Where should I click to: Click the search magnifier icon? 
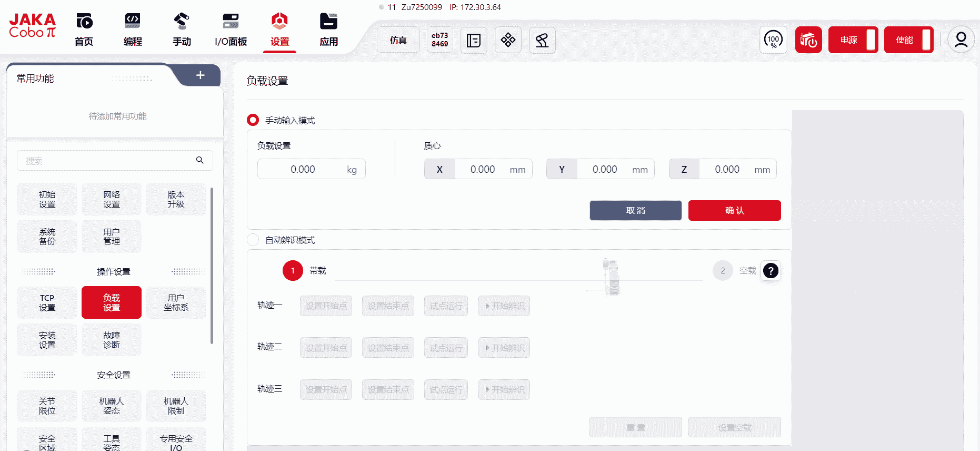click(200, 160)
